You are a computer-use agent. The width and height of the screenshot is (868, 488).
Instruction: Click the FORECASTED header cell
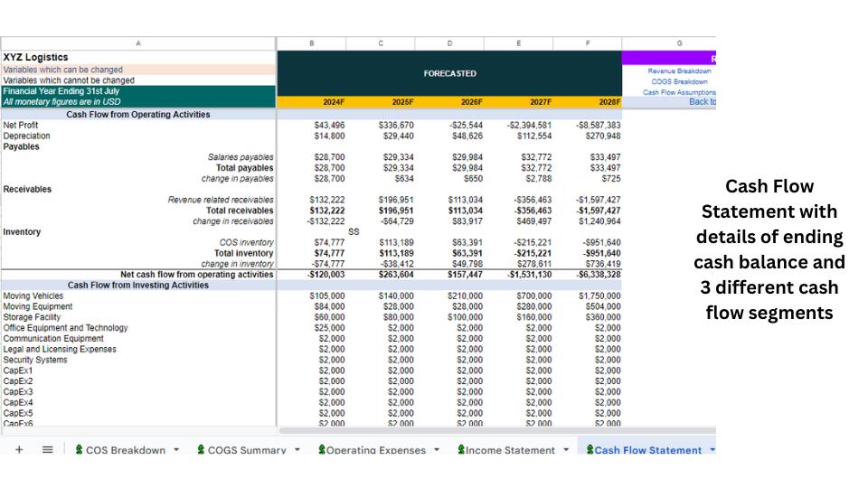[x=449, y=73]
